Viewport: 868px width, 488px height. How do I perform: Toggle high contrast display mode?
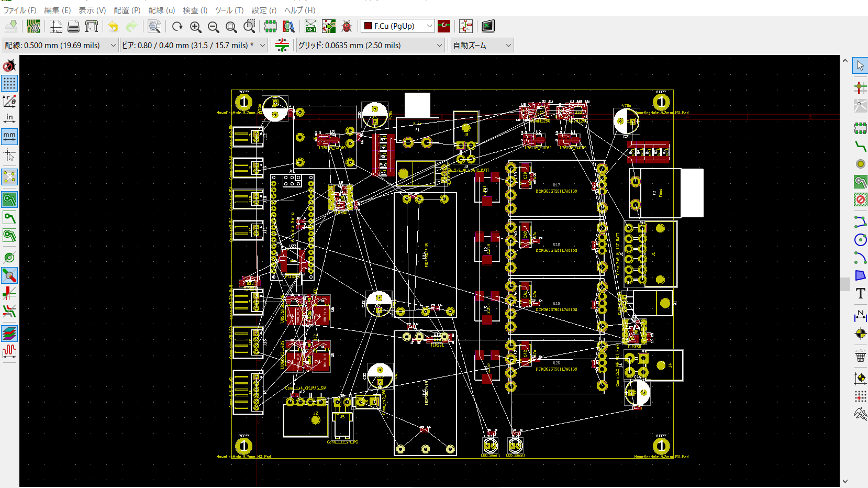9,311
